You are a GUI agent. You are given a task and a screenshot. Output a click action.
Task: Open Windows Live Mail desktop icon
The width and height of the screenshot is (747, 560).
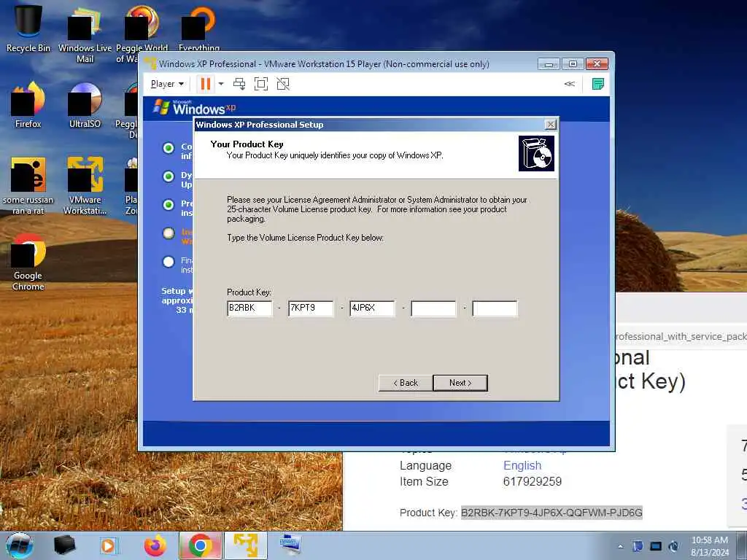point(85,34)
